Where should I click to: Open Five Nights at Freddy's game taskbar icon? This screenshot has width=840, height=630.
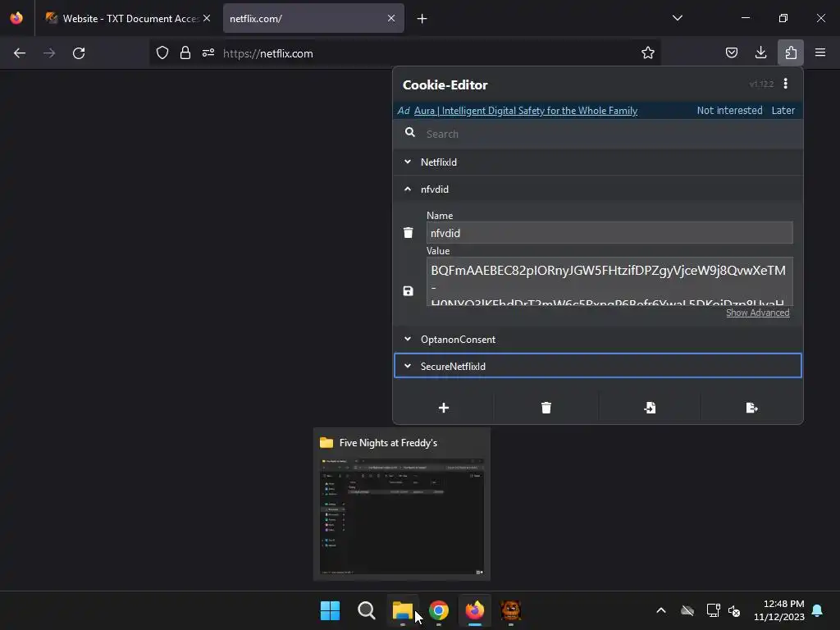pyautogui.click(x=510, y=610)
